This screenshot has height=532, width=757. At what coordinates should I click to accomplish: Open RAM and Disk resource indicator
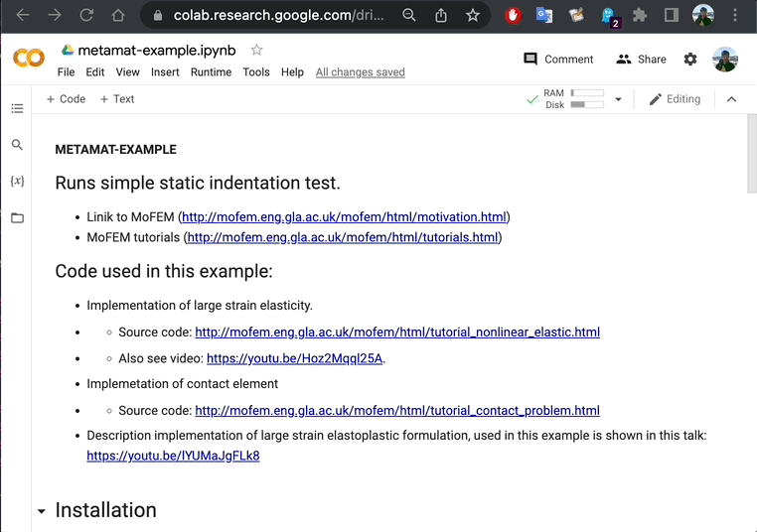point(573,99)
